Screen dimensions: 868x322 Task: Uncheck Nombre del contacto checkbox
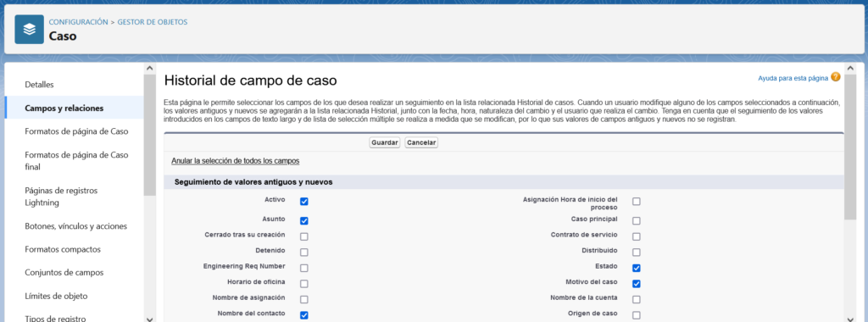click(304, 315)
